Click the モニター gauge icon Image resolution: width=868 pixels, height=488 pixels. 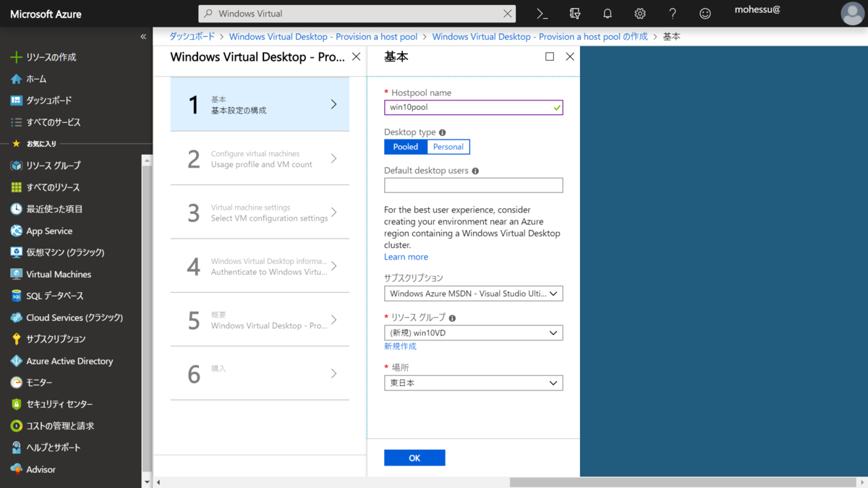pos(16,382)
